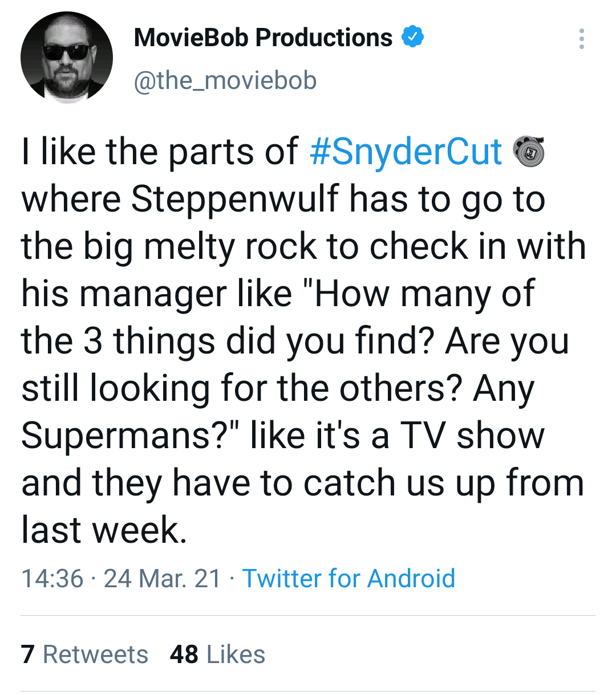Click the MovieBob Productions display name
The image size is (616, 695).
263,38
